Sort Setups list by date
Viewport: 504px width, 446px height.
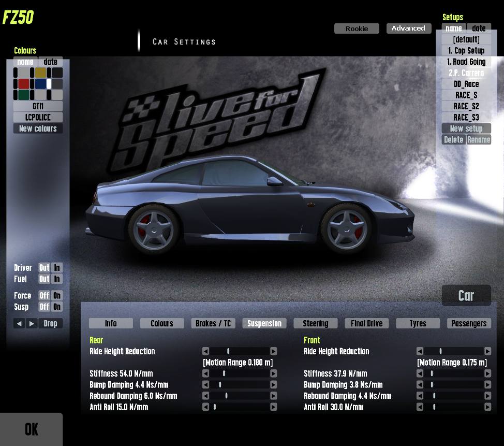point(479,28)
